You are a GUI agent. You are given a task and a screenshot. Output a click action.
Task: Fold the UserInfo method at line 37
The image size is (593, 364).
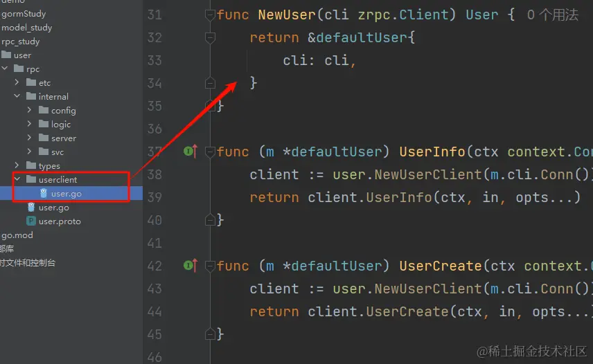click(211, 152)
